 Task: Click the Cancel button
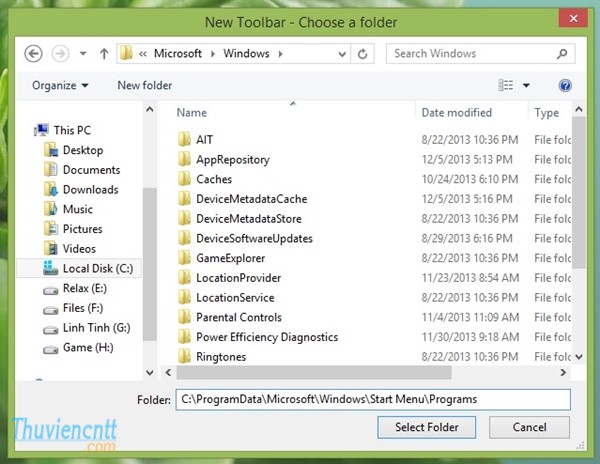tap(529, 427)
